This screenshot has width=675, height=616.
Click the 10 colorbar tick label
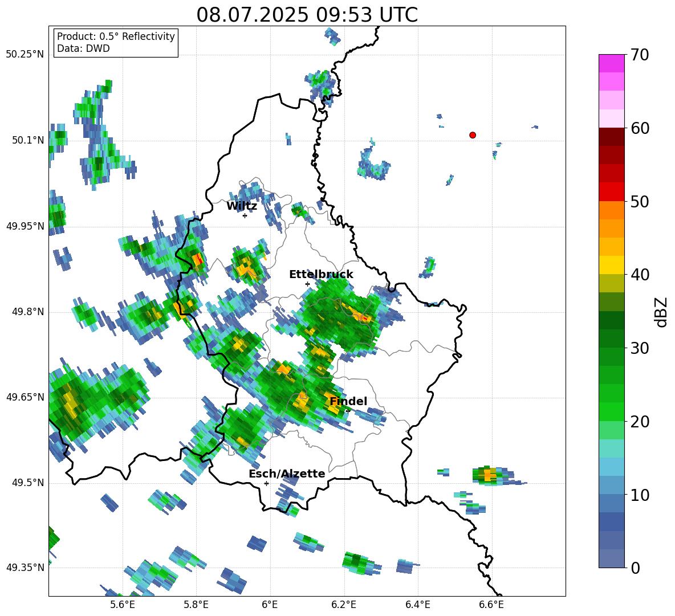click(x=640, y=495)
